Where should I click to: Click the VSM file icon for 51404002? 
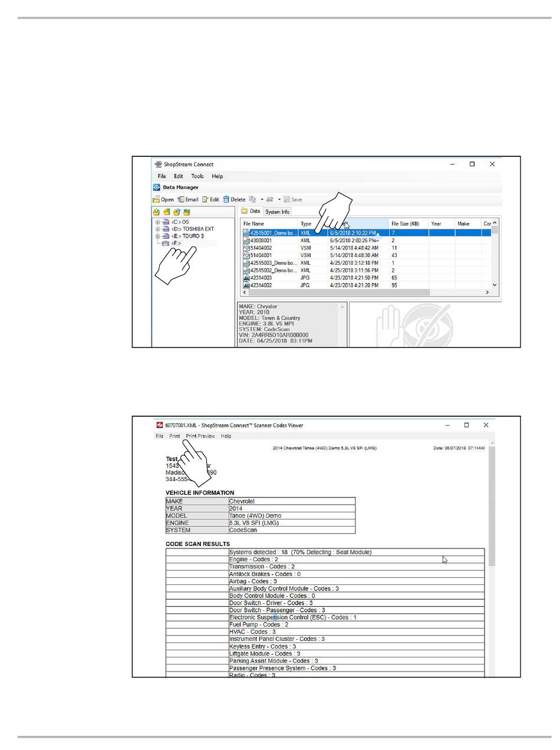click(246, 248)
